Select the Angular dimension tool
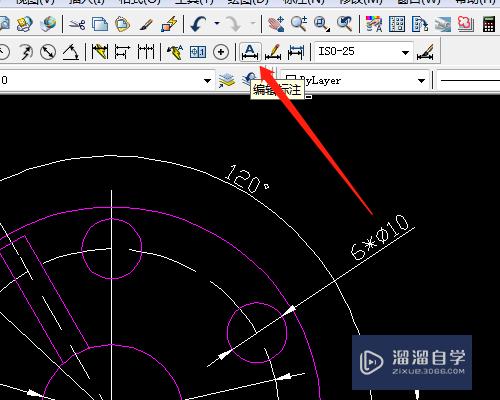 pyautogui.click(x=71, y=52)
